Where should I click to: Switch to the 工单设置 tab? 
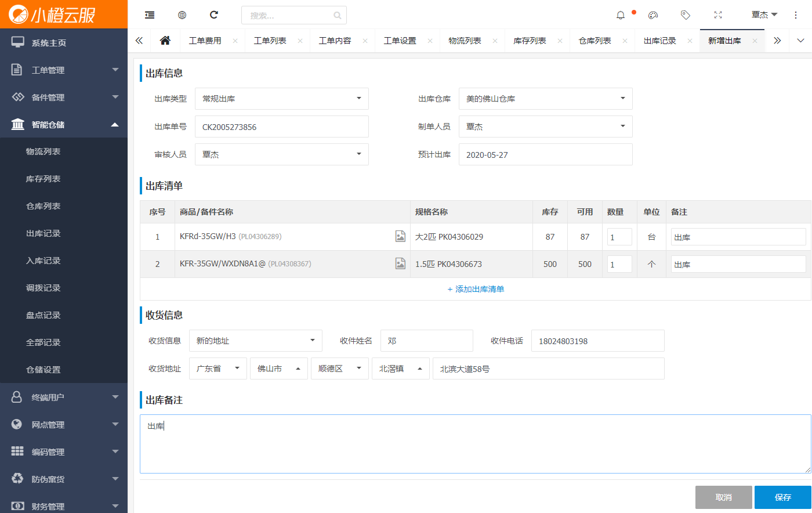[x=400, y=41]
